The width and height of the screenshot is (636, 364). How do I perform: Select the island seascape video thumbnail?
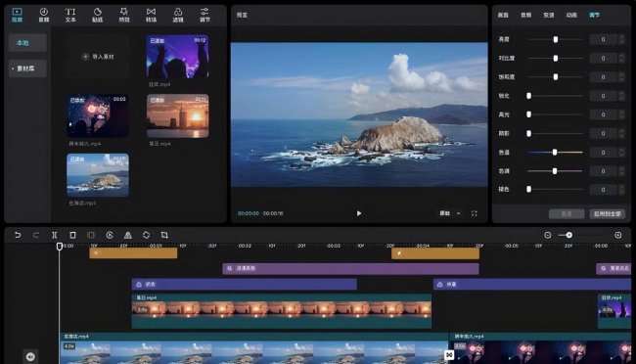[98, 175]
